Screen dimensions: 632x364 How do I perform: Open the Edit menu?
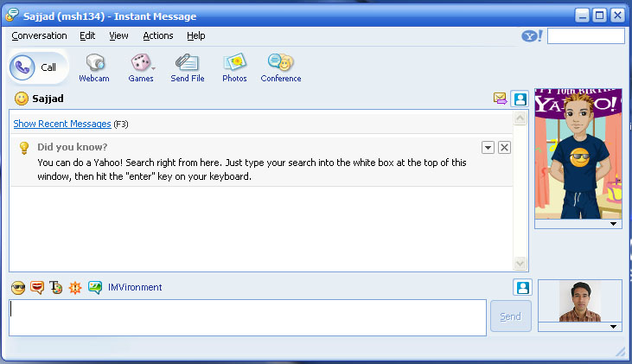[x=87, y=35]
